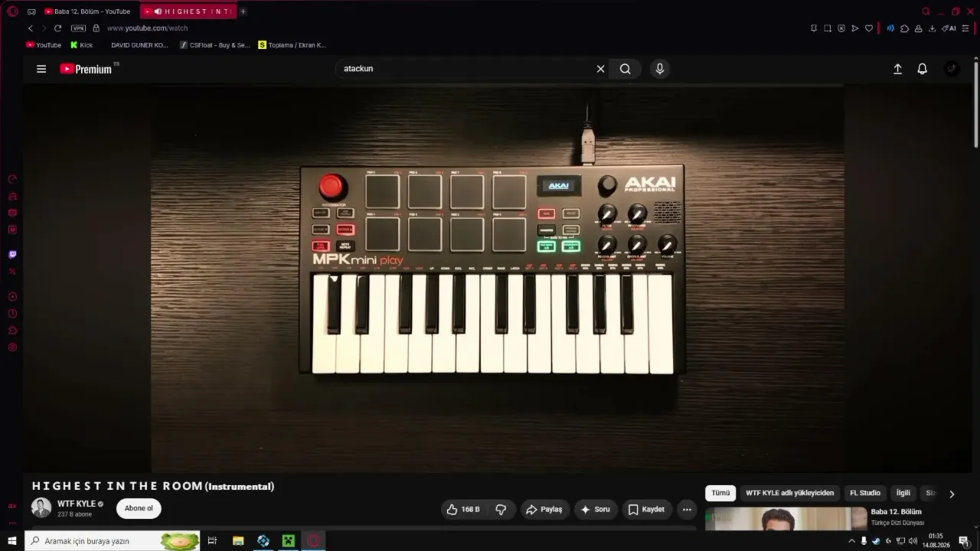Open the pinboard pin icon in toolbar
The image size is (980, 551).
tap(813, 28)
